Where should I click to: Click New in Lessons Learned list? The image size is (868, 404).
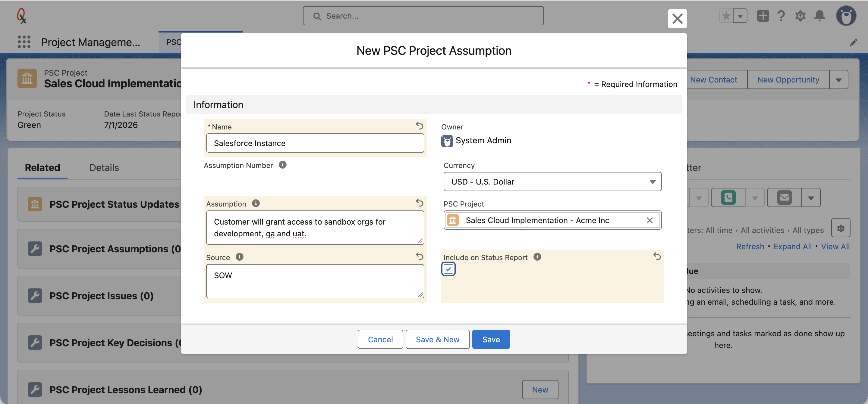coord(540,390)
